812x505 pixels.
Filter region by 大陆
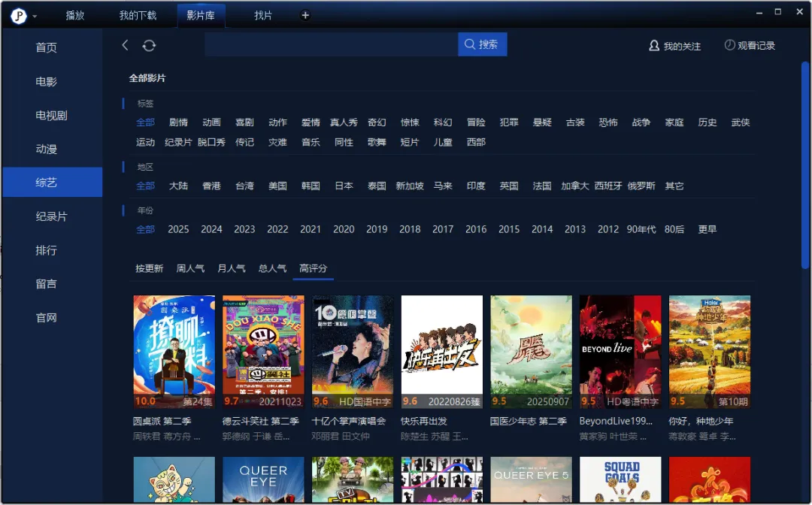[179, 186]
